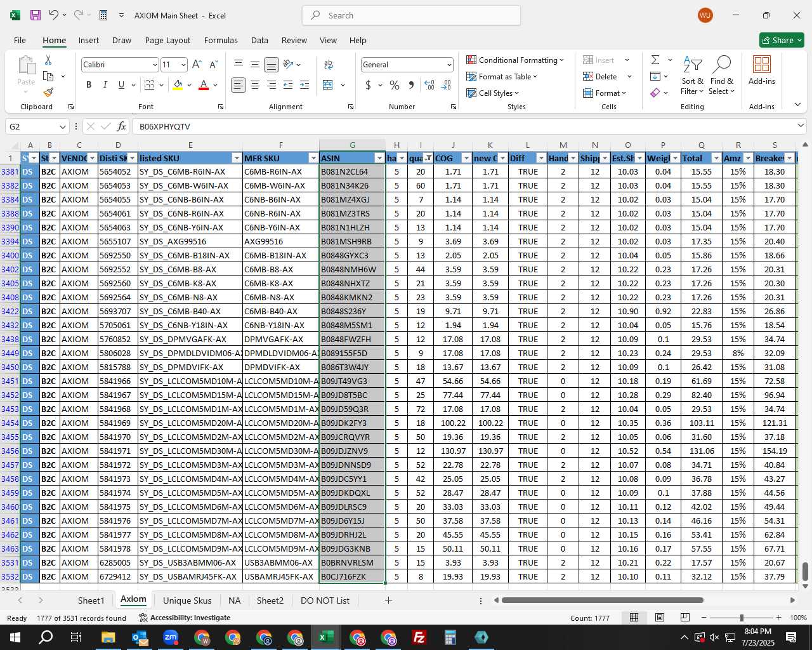Click the Decrease Font Size icon

(x=213, y=64)
